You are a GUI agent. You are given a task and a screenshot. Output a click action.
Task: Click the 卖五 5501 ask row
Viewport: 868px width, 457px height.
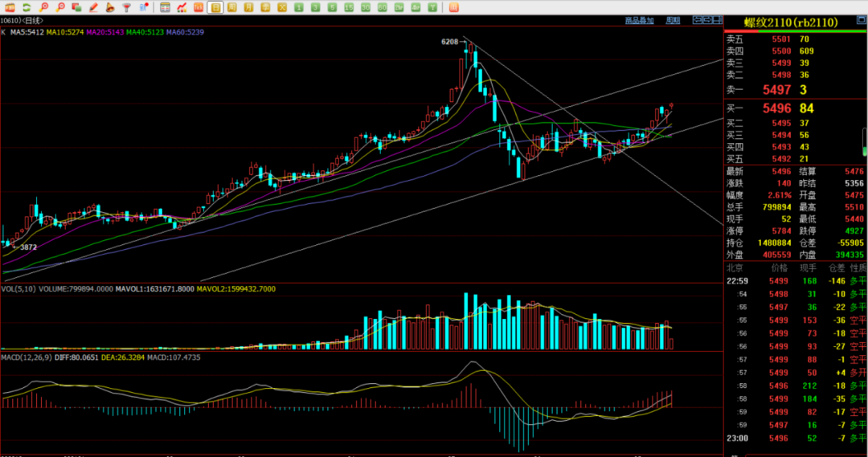point(795,39)
